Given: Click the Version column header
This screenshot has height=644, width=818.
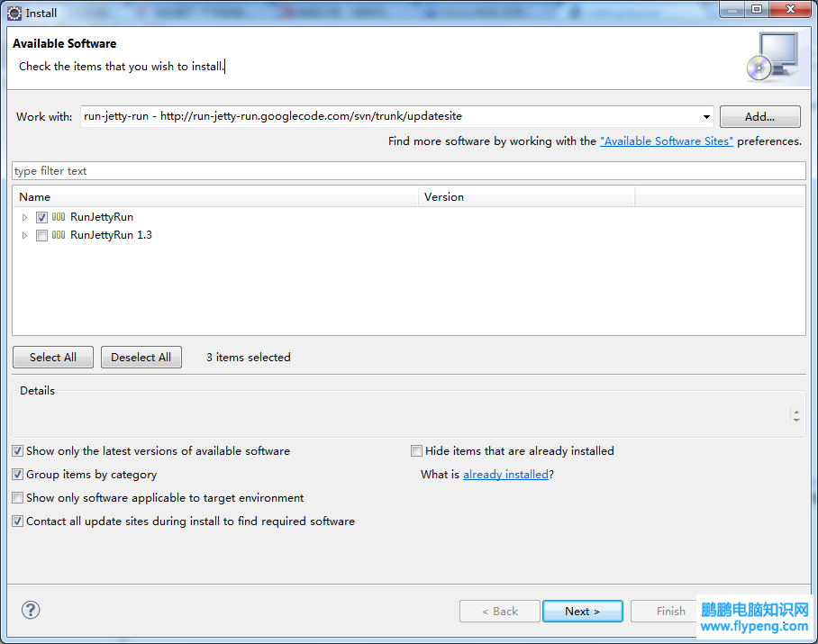Looking at the screenshot, I should (x=526, y=197).
